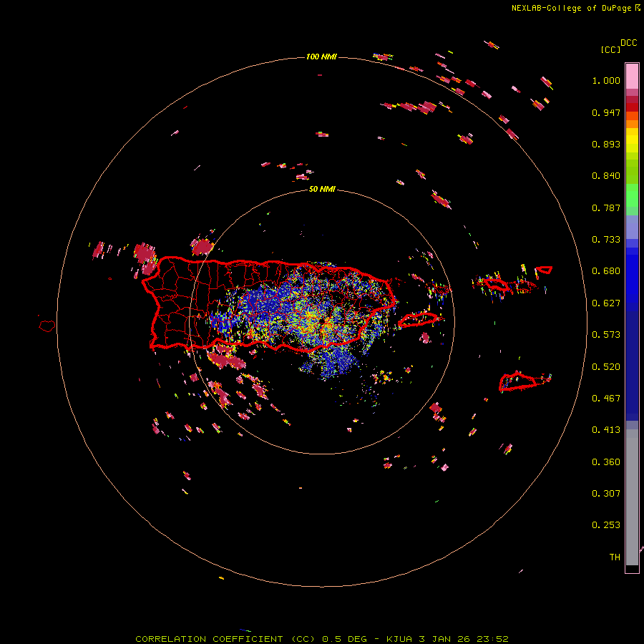Select the 0.840 scale value
644x644 pixels.
[606, 176]
